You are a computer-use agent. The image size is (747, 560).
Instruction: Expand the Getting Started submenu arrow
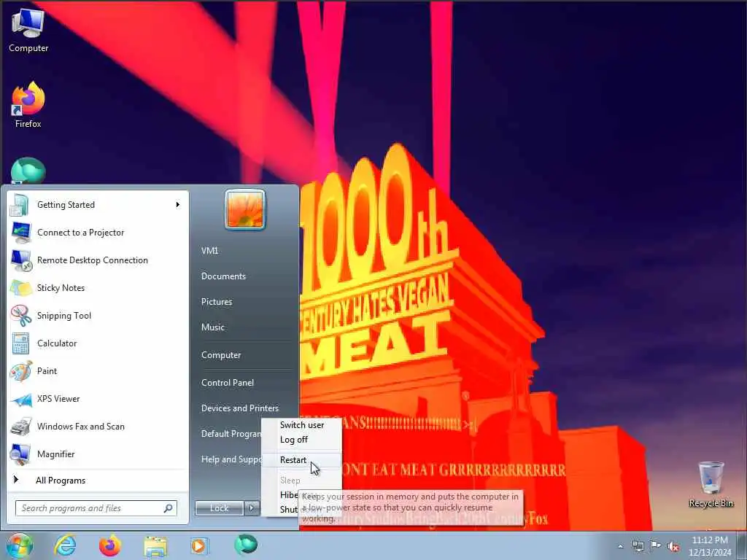[178, 205]
